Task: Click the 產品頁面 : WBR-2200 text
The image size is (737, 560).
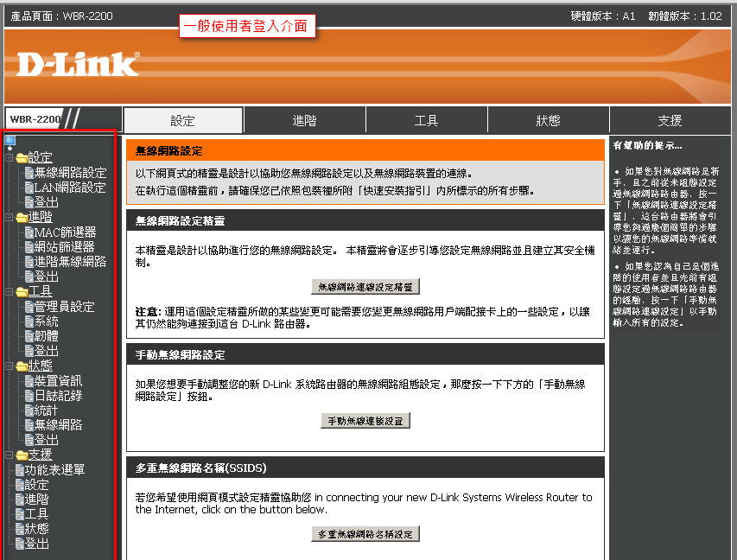Action: pos(61,16)
